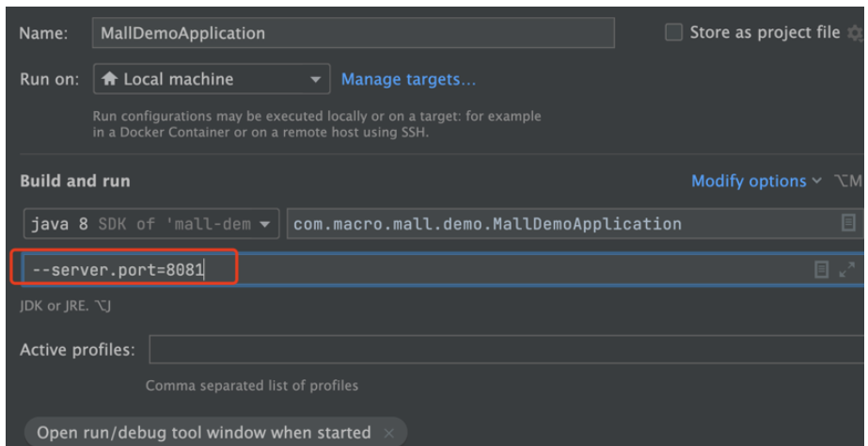Image resolution: width=868 pixels, height=446 pixels.
Task: Click into the Name text field
Action: pos(353,33)
